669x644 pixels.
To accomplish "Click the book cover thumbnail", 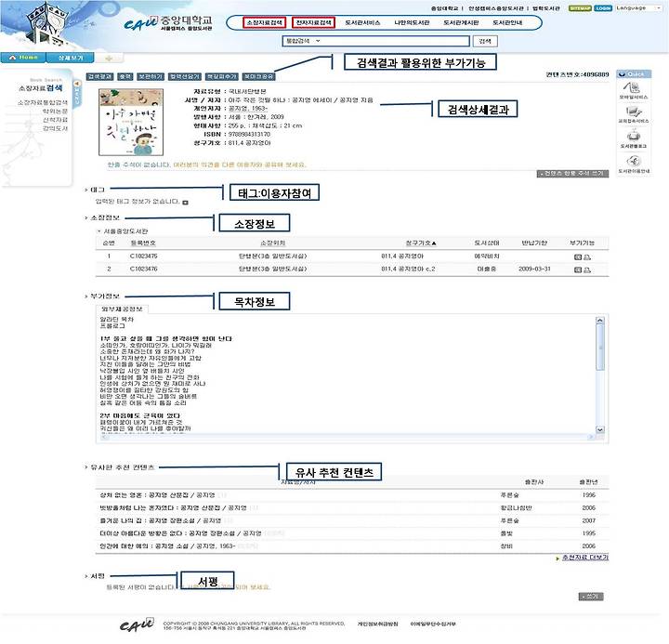I will tap(131, 122).
